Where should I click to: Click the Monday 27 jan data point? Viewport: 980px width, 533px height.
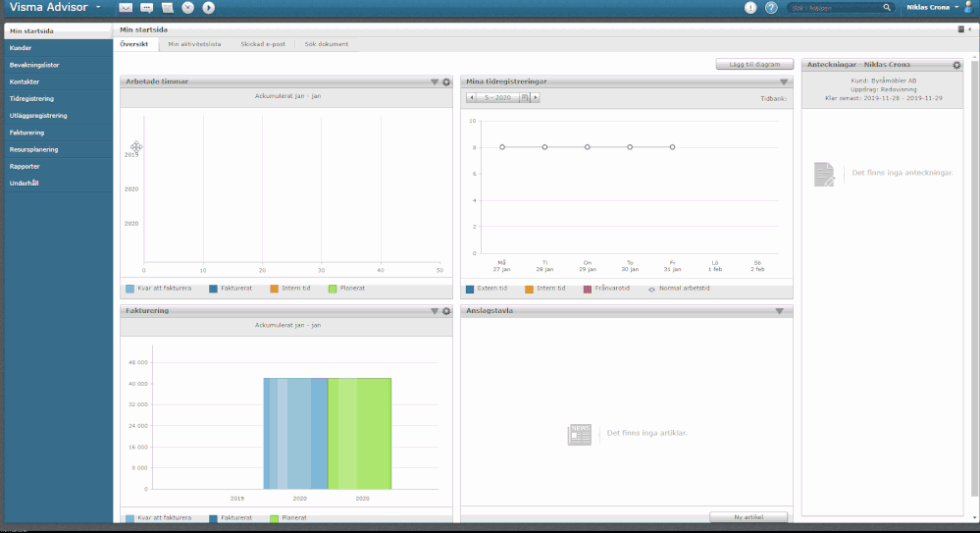point(502,147)
